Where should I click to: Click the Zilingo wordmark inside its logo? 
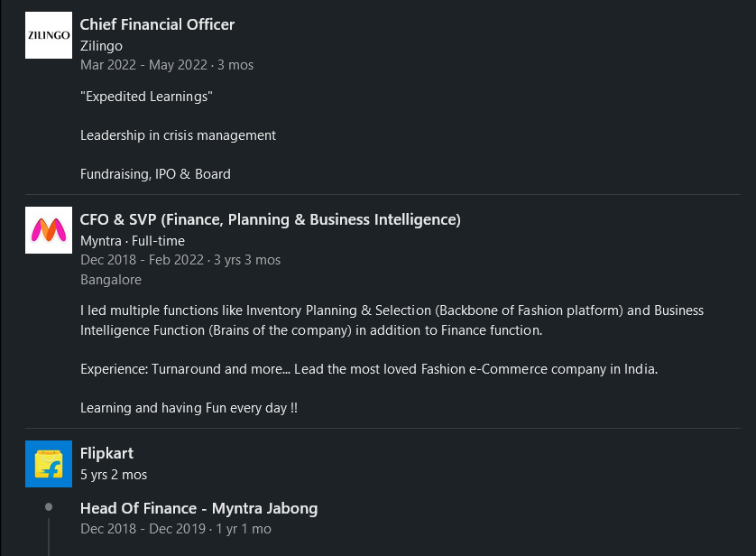coord(48,35)
